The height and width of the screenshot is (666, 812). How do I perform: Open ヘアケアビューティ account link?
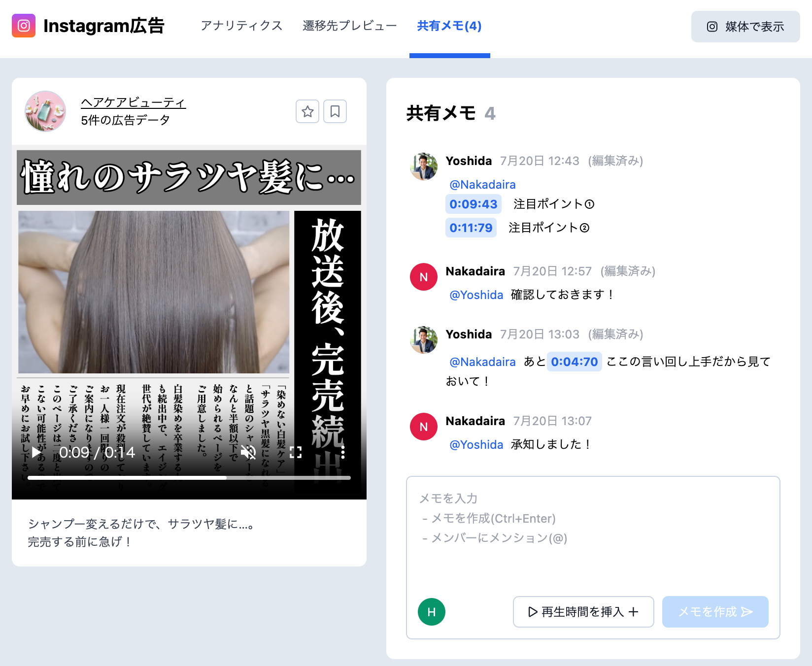tap(133, 102)
